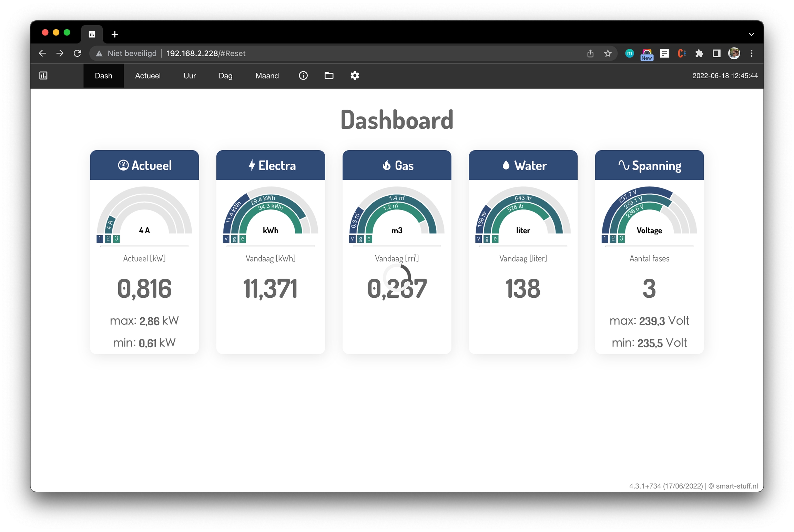The image size is (794, 532).
Task: Open the folder files icon in navbar
Action: coord(329,75)
